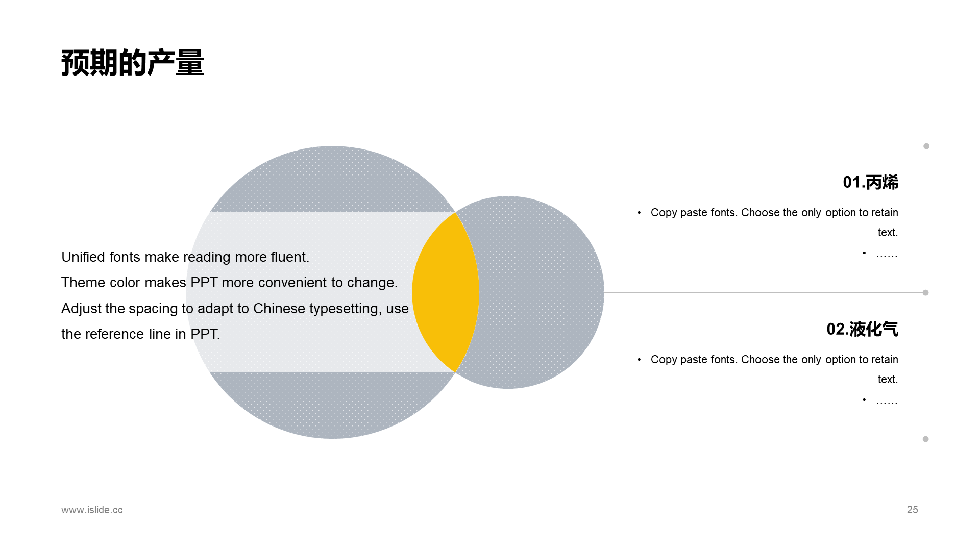The width and height of the screenshot is (980, 551).
Task: Click the top gray line endpoint dot
Action: click(926, 146)
